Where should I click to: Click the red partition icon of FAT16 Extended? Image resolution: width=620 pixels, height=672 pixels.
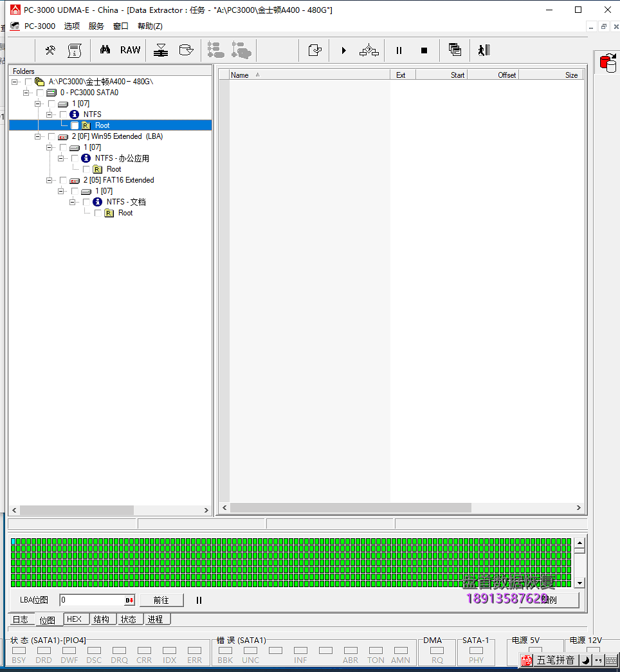(75, 181)
